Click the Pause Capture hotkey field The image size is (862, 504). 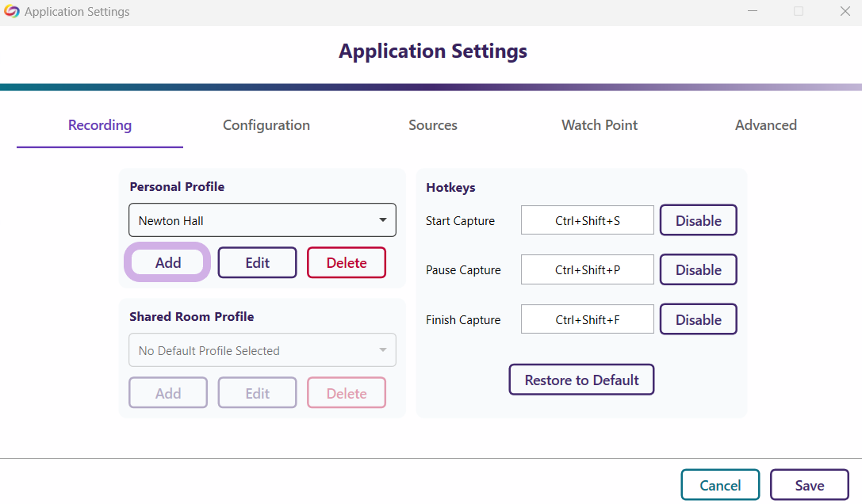tap(588, 270)
